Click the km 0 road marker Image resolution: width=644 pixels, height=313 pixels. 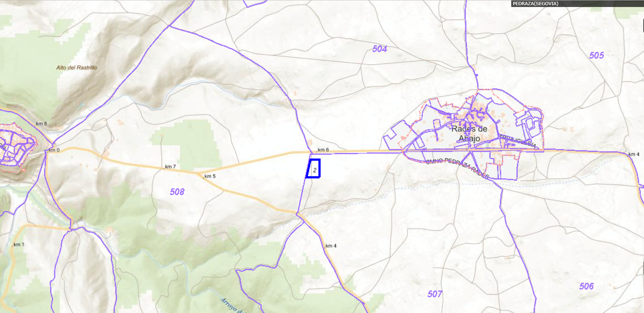coord(54,150)
